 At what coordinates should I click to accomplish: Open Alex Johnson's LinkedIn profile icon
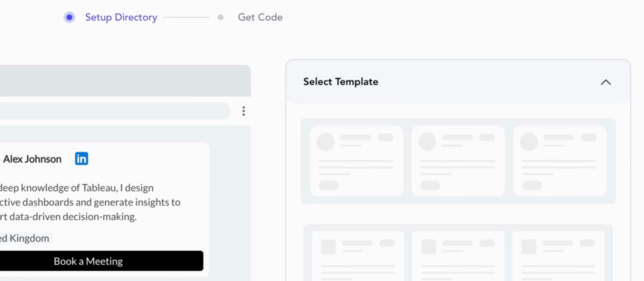coord(81,159)
